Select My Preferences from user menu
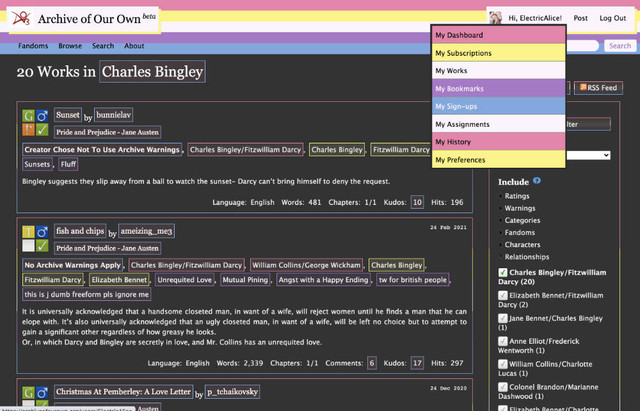Image resolution: width=640 pixels, height=411 pixels. 498,160
